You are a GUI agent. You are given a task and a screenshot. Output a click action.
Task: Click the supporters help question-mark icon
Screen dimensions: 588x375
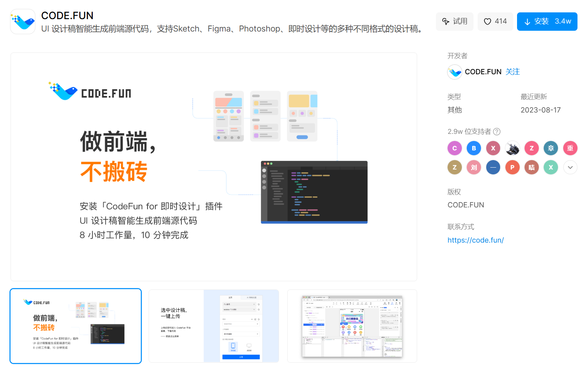pos(497,132)
